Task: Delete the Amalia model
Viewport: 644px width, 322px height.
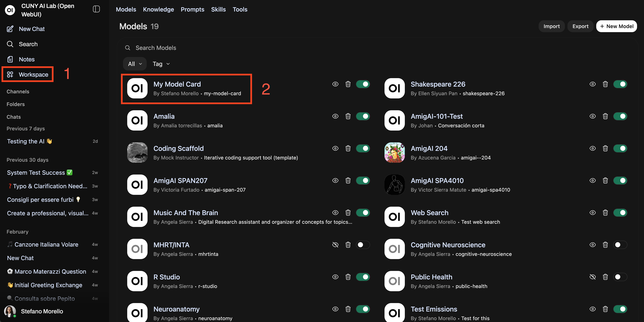Action: tap(348, 116)
